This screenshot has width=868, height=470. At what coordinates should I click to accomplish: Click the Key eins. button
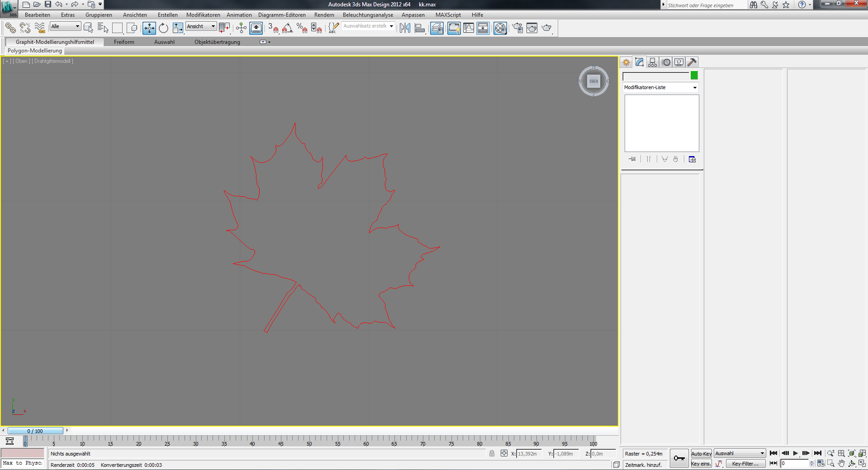pyautogui.click(x=701, y=464)
